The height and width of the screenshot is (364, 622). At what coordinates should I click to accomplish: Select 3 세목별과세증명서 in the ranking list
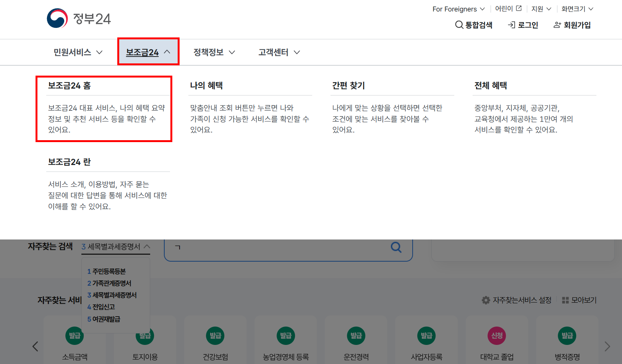pyautogui.click(x=112, y=295)
